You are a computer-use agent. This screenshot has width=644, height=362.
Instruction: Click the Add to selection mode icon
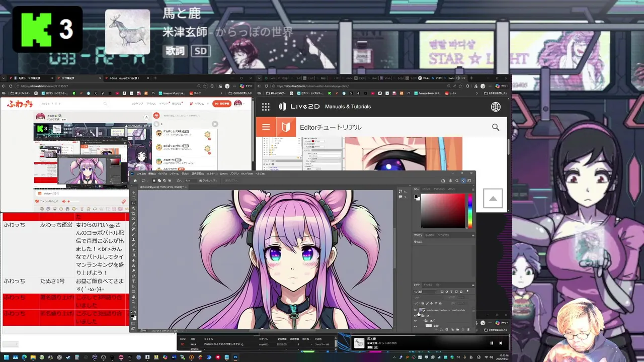tap(159, 180)
